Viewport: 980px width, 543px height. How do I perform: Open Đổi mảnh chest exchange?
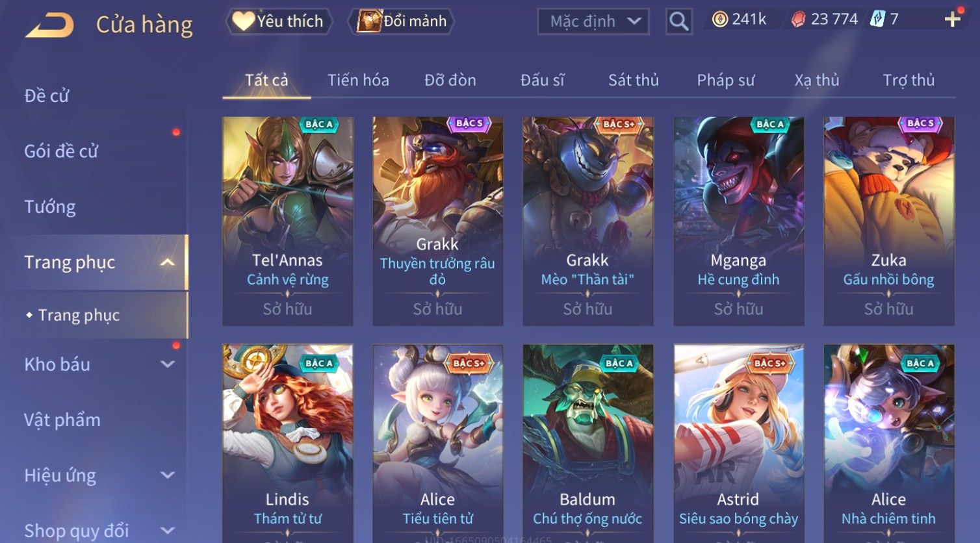pyautogui.click(x=401, y=21)
